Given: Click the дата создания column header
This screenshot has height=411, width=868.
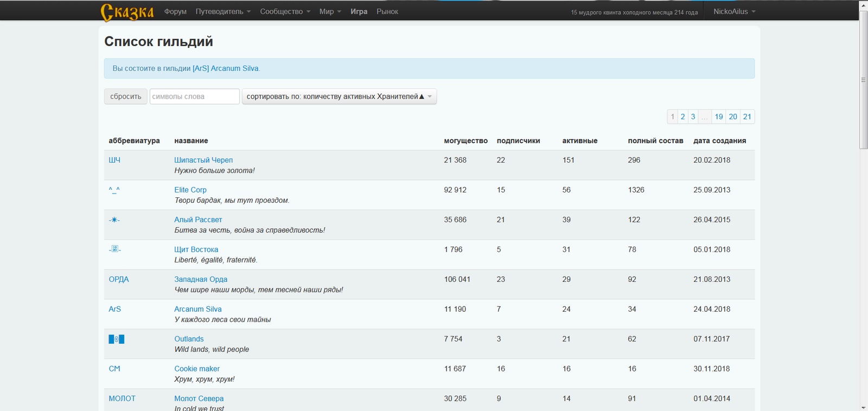Looking at the screenshot, I should tap(720, 140).
